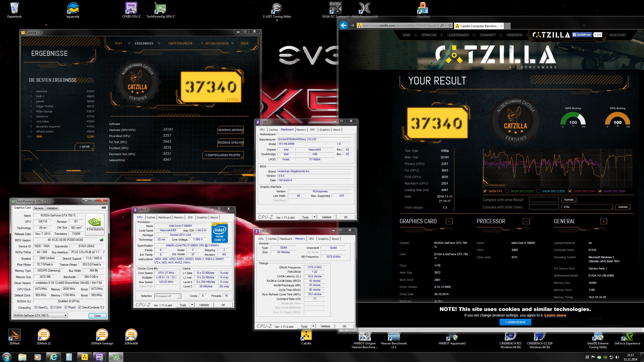Collapse the GRAPHICS CARD section expander
This screenshot has height=362, width=644.
449,221
